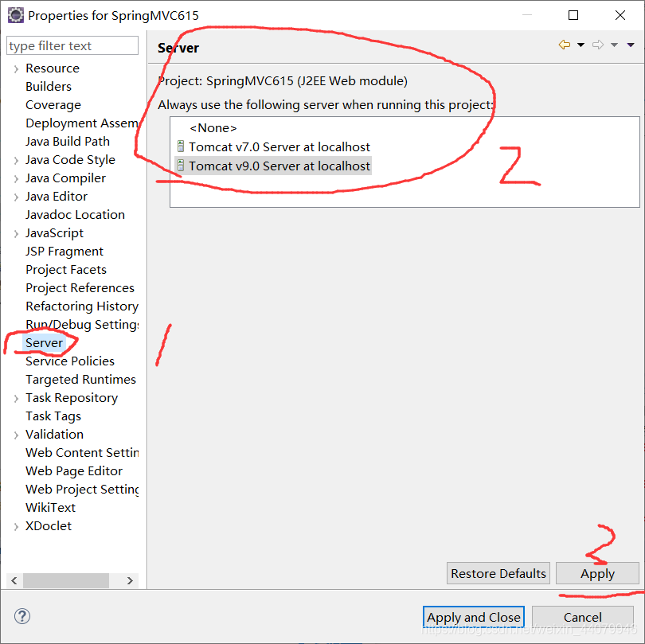Open the back history dropdown arrow
This screenshot has height=644, width=645.
click(580, 45)
